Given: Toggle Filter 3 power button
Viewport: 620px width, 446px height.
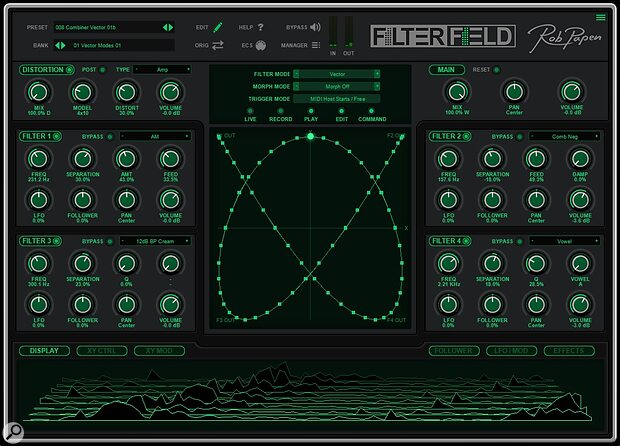Looking at the screenshot, I should click(x=56, y=241).
